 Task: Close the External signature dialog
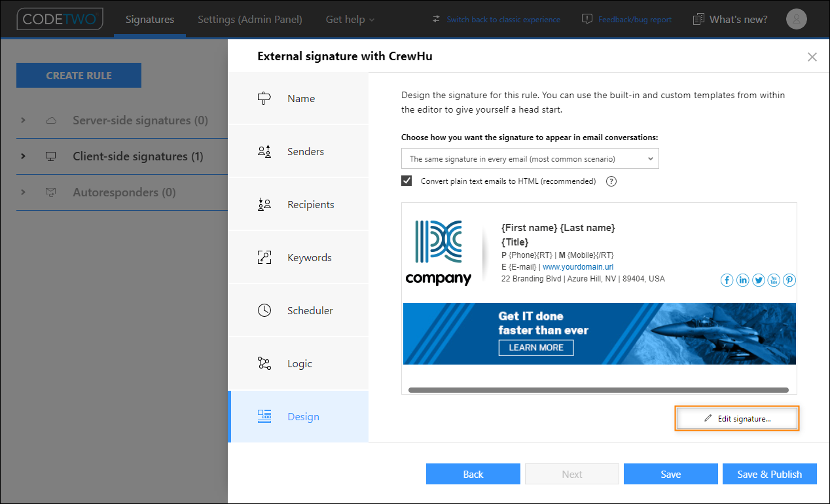[x=812, y=57]
